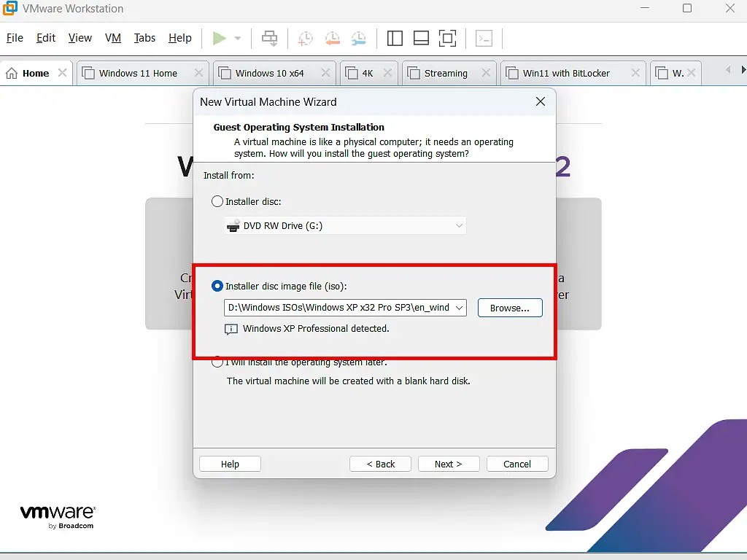
Task: Open the VM menu
Action: click(x=113, y=38)
